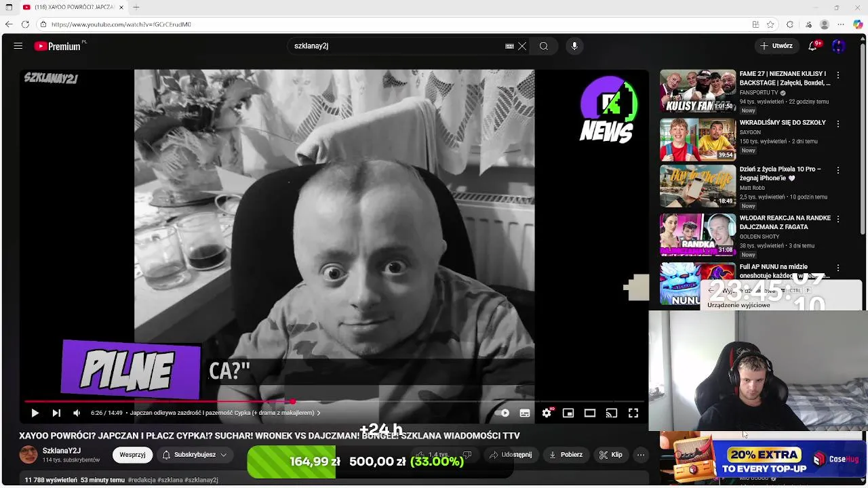868x488 pixels.
Task: Add page to favorites with star
Action: pos(770,24)
